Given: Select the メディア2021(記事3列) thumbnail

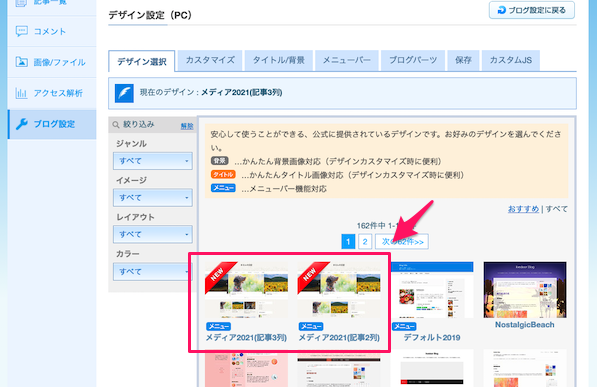Looking at the screenshot, I should click(246, 289).
